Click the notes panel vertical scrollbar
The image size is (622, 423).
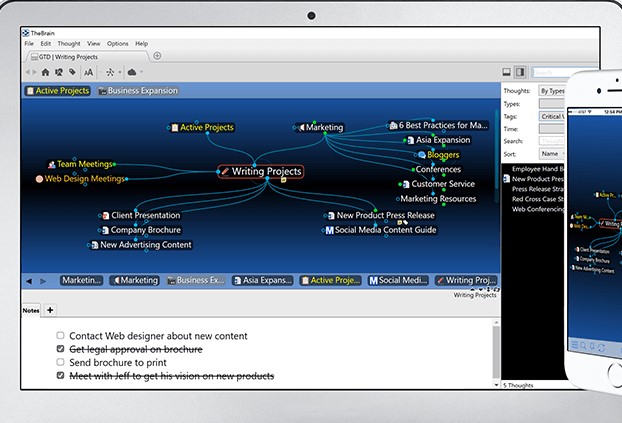pyautogui.click(x=496, y=353)
